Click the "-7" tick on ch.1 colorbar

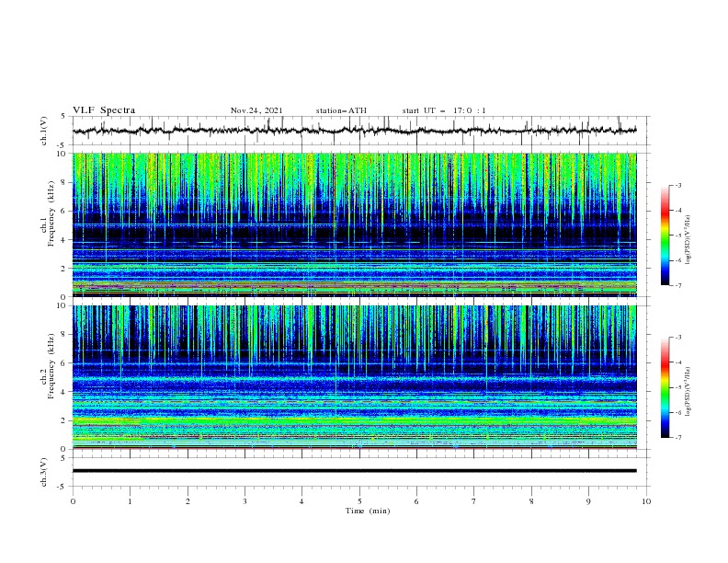coord(678,285)
